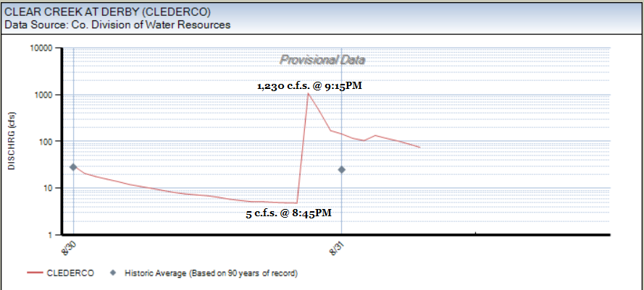
Task: Click the Data Source subtitle text
Action: [x=117, y=25]
